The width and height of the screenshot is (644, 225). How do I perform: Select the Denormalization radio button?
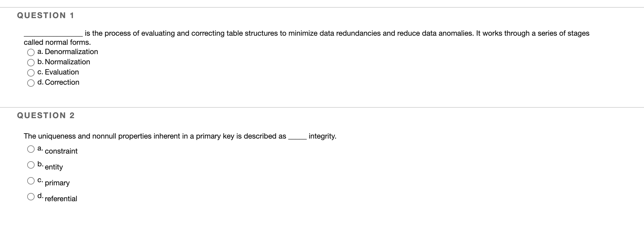(x=31, y=52)
